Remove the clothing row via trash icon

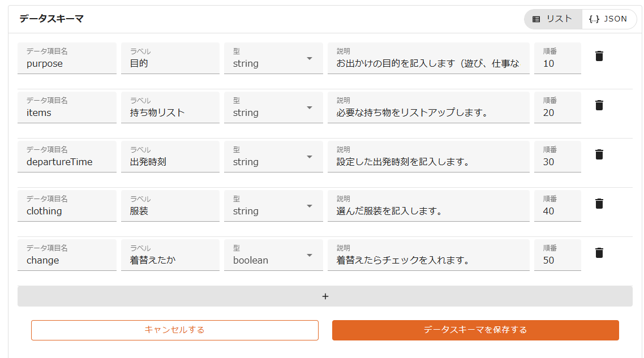(599, 204)
